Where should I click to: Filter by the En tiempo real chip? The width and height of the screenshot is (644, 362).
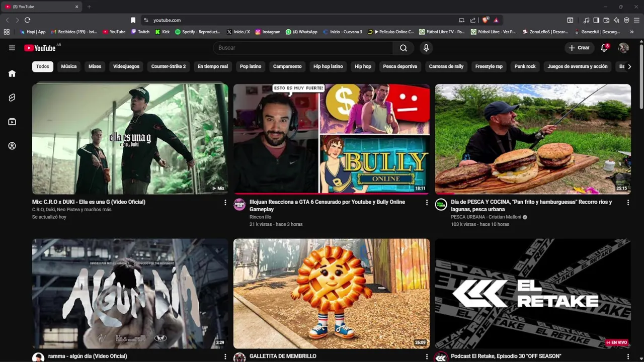(213, 66)
